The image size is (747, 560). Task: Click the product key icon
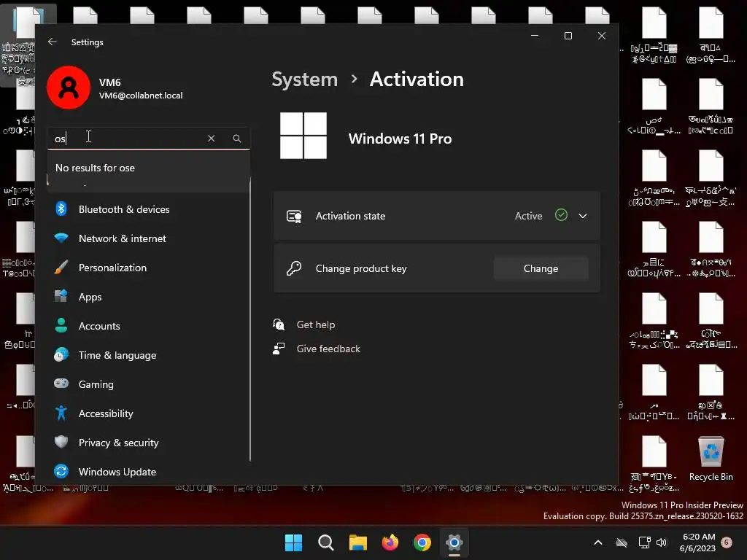(294, 268)
